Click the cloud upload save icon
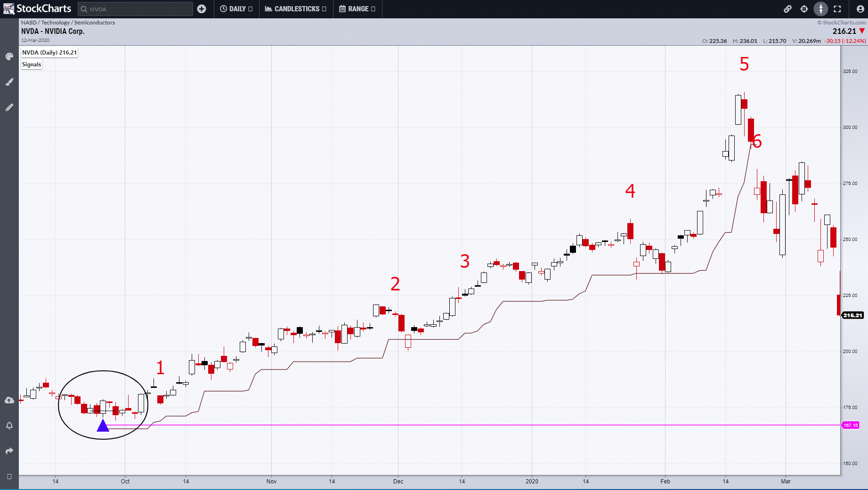Screen dimensions: 868x490 click(x=9, y=400)
